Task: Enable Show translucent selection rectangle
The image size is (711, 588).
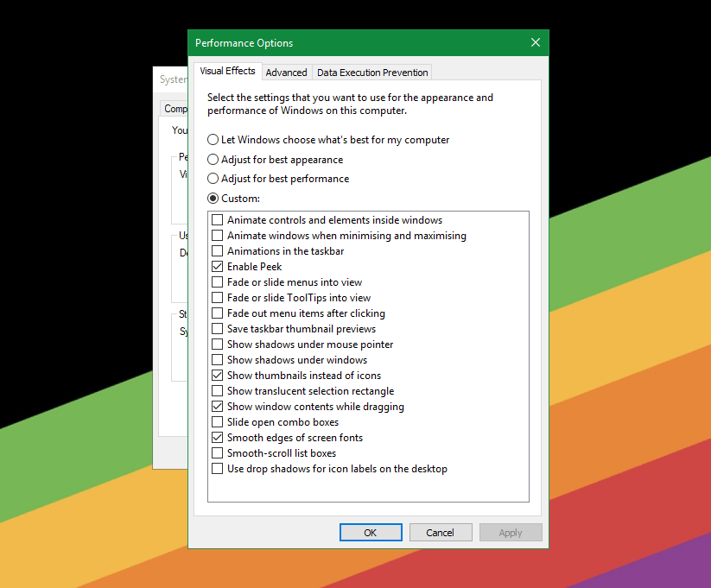Action: point(217,391)
